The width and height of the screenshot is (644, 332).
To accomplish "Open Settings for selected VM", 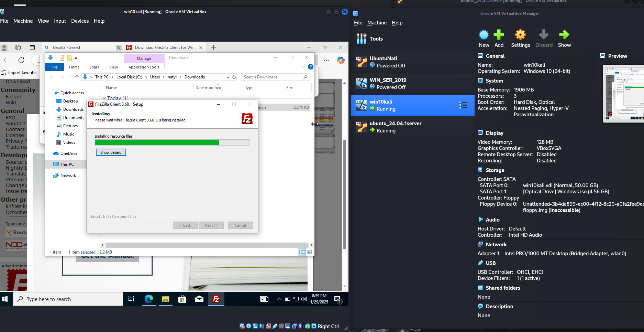I will coord(520,39).
